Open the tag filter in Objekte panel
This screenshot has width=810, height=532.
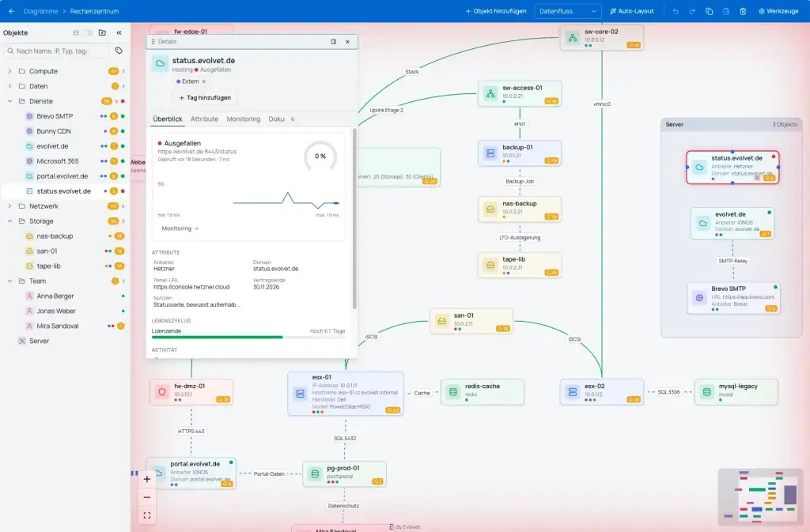(119, 51)
